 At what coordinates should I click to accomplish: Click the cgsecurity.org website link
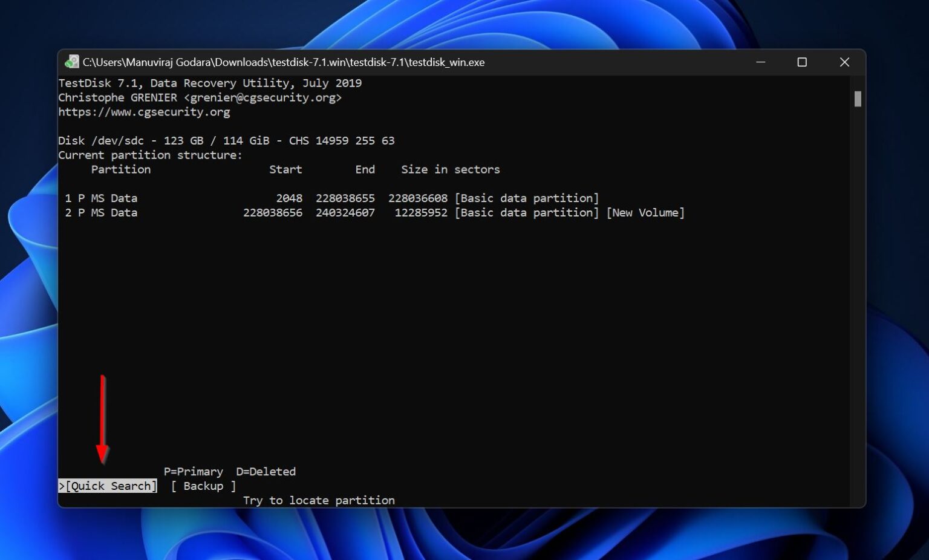pos(144,112)
